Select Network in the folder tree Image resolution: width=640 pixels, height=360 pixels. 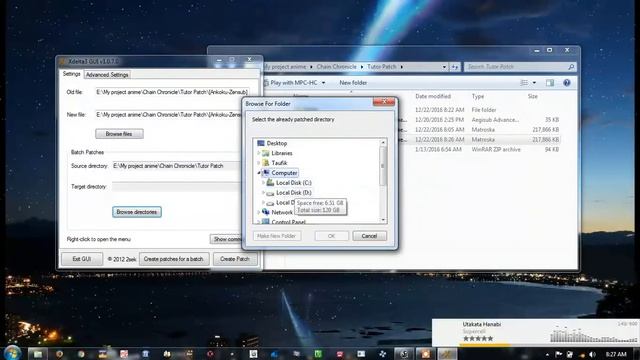282,212
